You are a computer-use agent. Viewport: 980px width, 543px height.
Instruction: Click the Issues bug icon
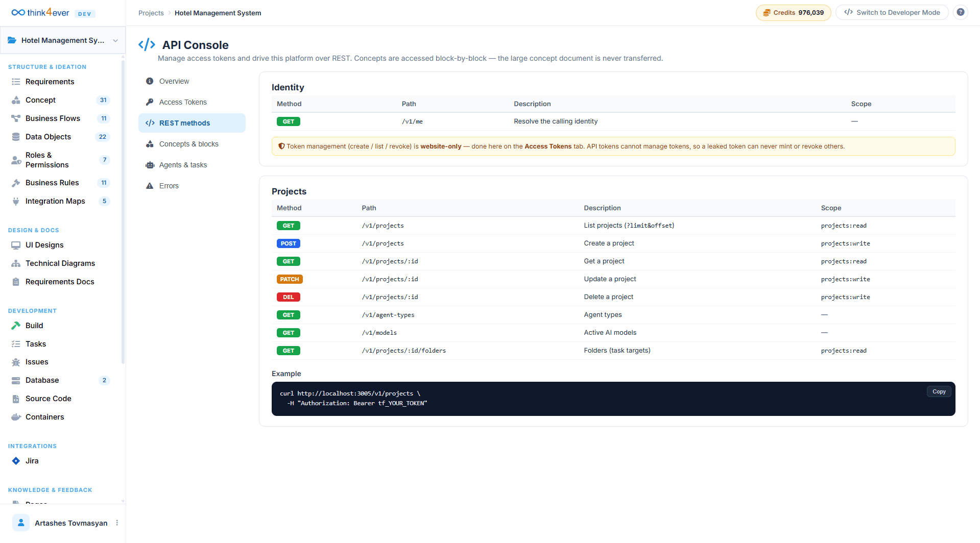point(16,362)
